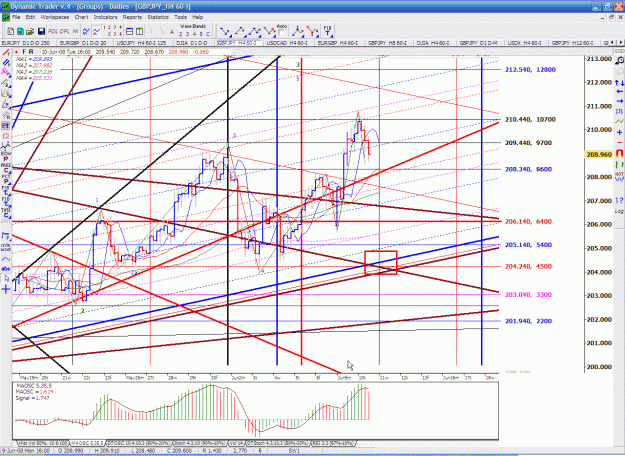Click the 203.040, 3300 price label
Viewport: 625px width, 456px height.
[x=528, y=295]
